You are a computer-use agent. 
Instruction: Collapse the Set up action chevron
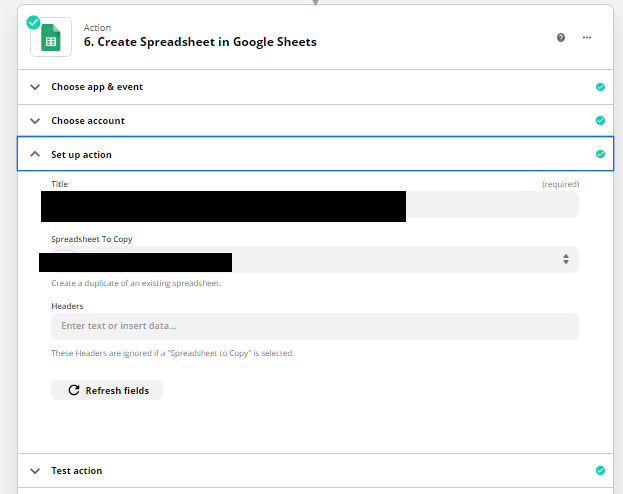[35, 154]
